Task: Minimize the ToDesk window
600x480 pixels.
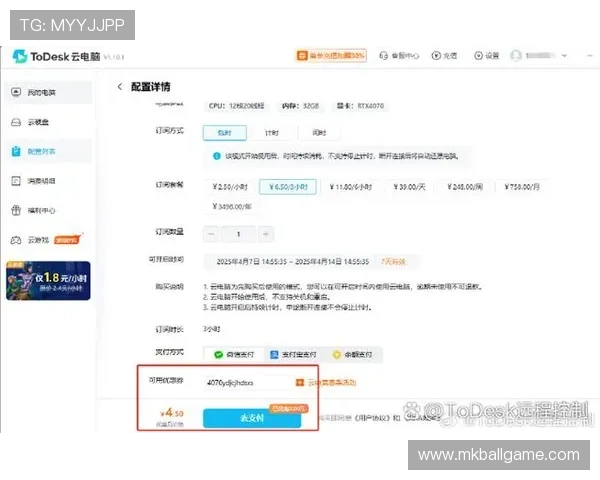Action: [590, 56]
